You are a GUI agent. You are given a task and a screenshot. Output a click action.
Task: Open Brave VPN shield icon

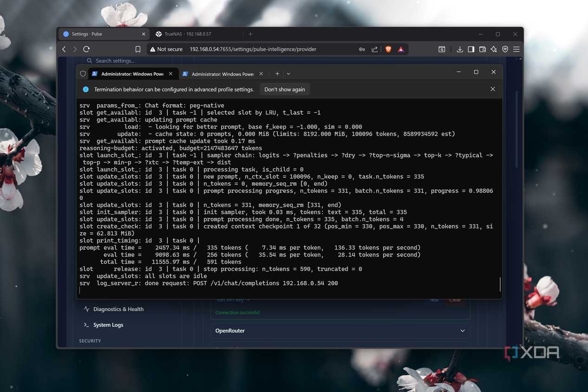tap(505, 49)
